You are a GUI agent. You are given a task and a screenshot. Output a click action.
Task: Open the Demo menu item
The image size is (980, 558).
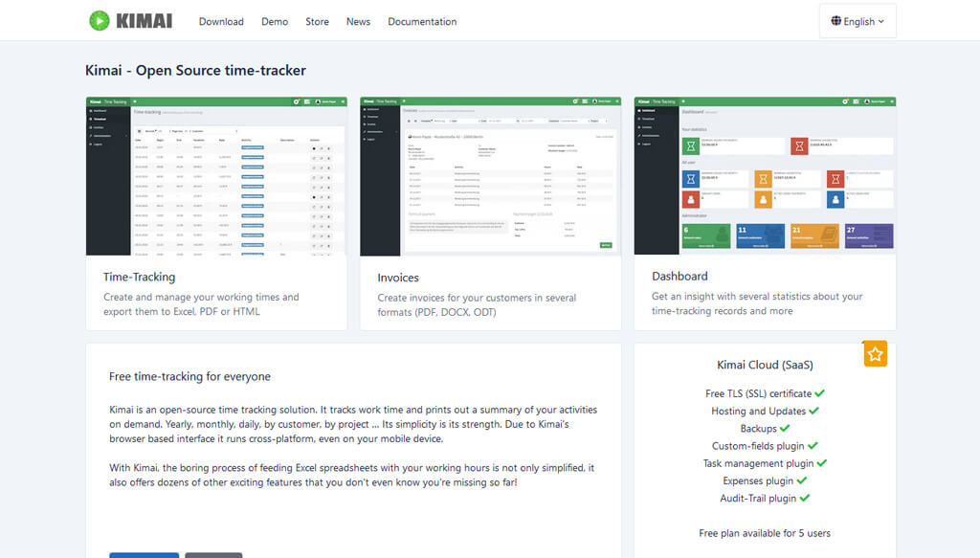pos(275,21)
